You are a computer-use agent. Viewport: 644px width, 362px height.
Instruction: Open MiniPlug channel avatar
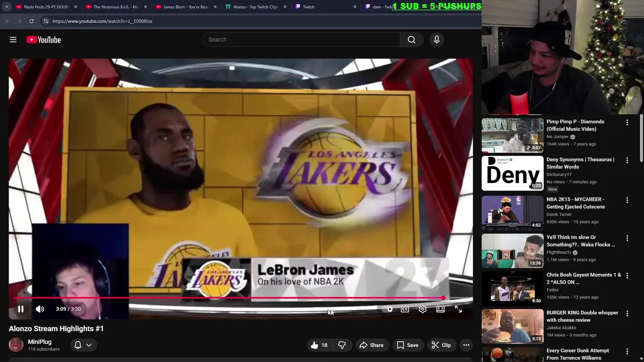pyautogui.click(x=16, y=345)
